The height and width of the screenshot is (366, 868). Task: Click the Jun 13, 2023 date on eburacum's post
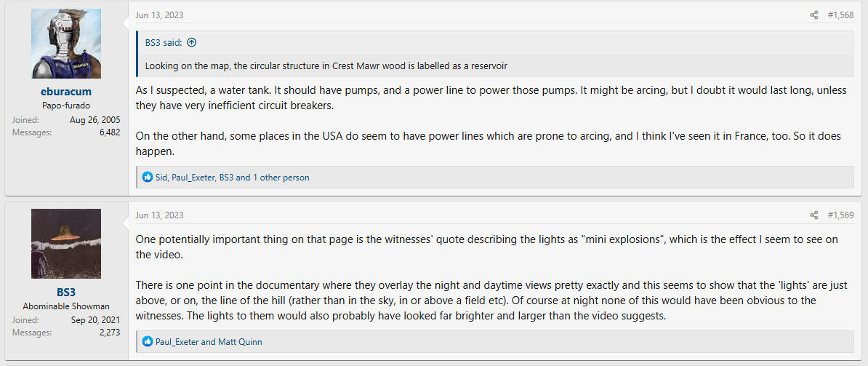coord(159,15)
